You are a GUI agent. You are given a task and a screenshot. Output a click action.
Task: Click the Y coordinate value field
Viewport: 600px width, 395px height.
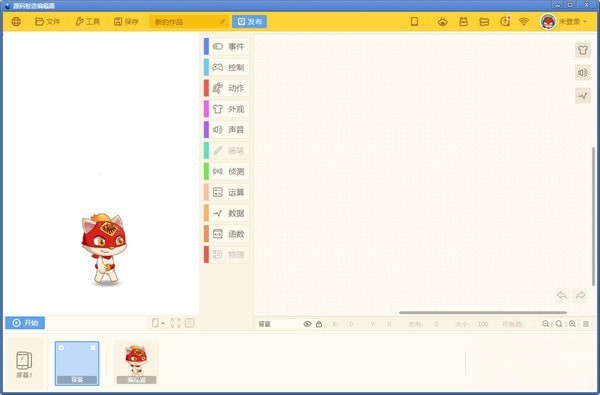[x=389, y=324]
